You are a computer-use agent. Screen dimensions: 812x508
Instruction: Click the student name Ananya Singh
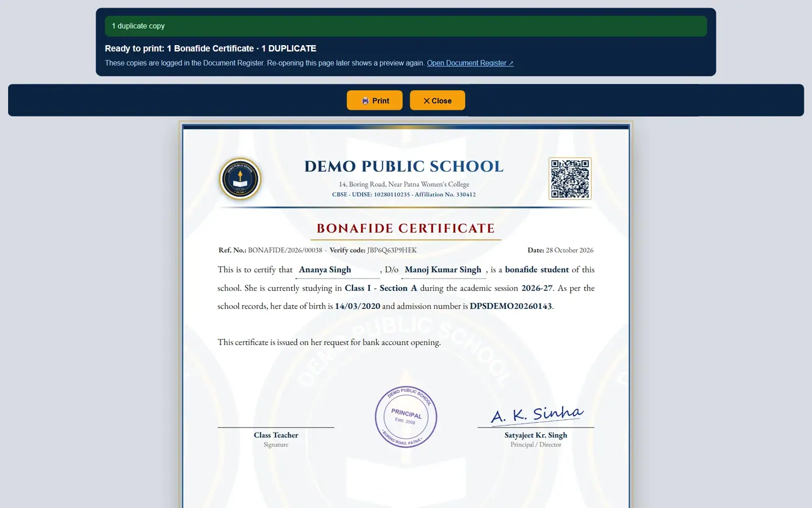(x=325, y=270)
